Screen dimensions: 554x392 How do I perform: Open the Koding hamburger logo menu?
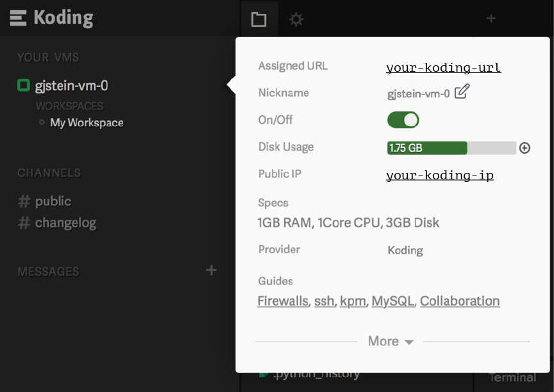(18, 18)
